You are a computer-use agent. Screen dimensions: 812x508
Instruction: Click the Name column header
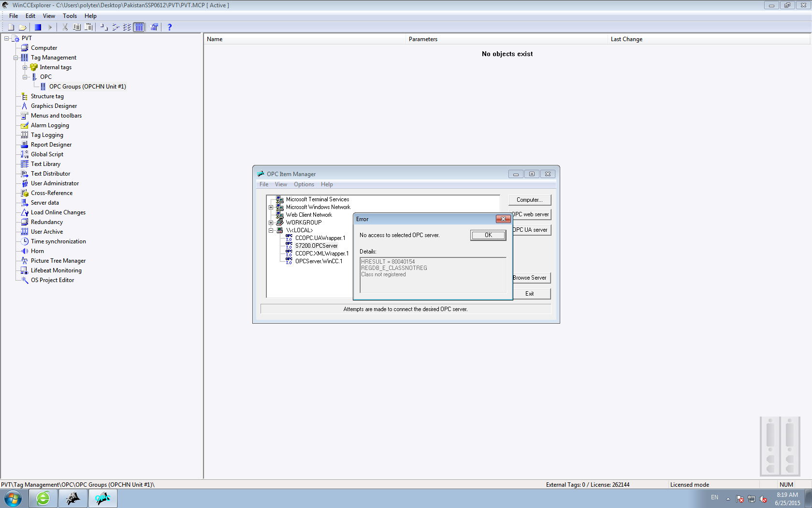[305, 39]
